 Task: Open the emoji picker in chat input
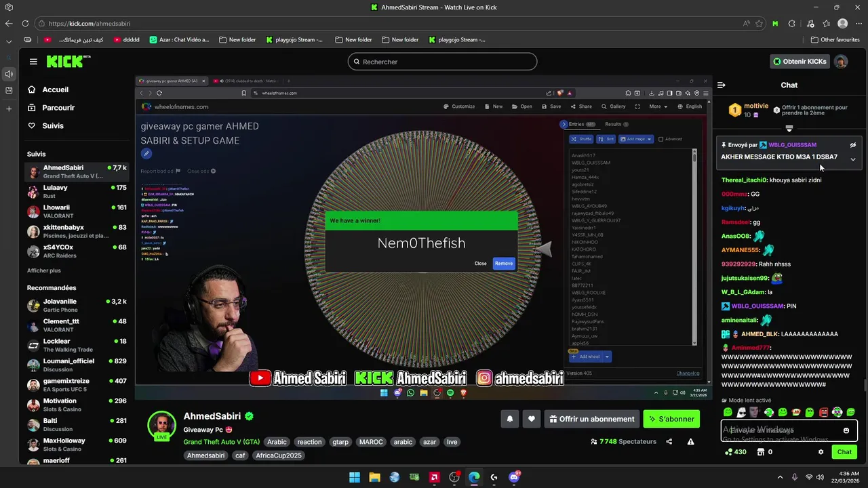click(846, 430)
